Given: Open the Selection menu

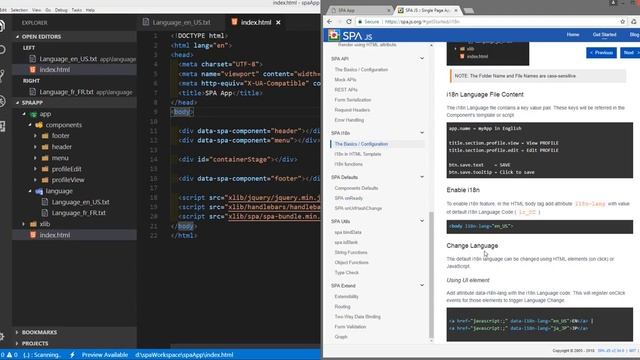Looking at the screenshot, I should [19, 10].
